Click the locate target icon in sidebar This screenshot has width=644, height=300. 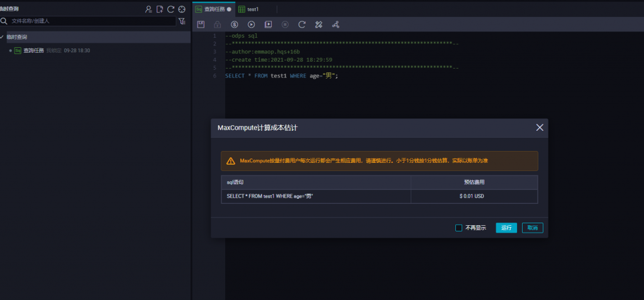coord(182,9)
